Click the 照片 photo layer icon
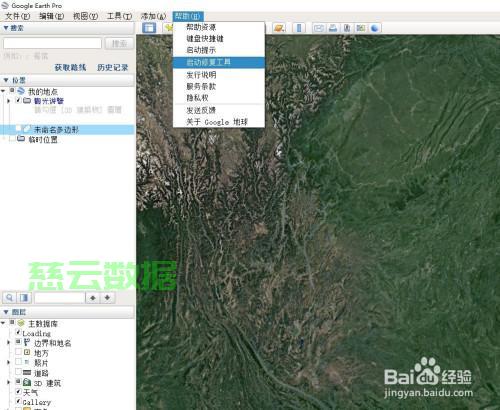The image size is (500, 410). [x=27, y=362]
